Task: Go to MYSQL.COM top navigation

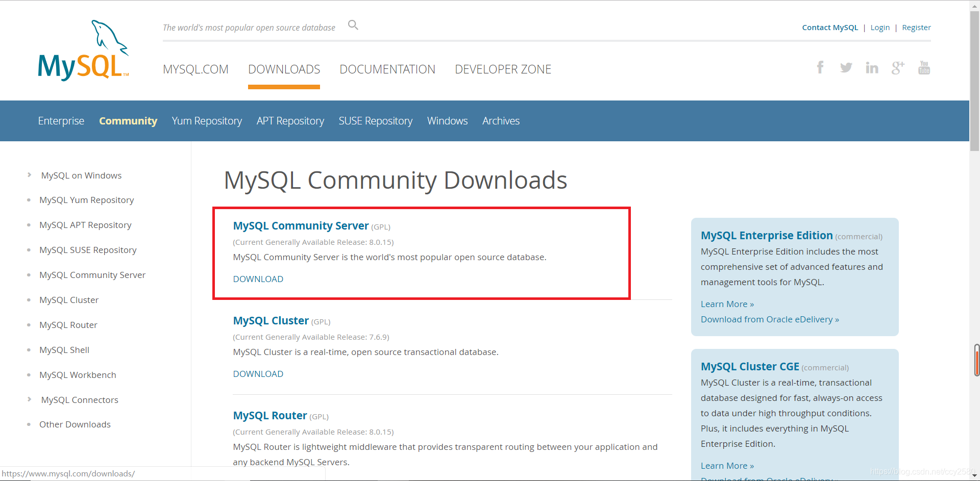Action: 195,69
